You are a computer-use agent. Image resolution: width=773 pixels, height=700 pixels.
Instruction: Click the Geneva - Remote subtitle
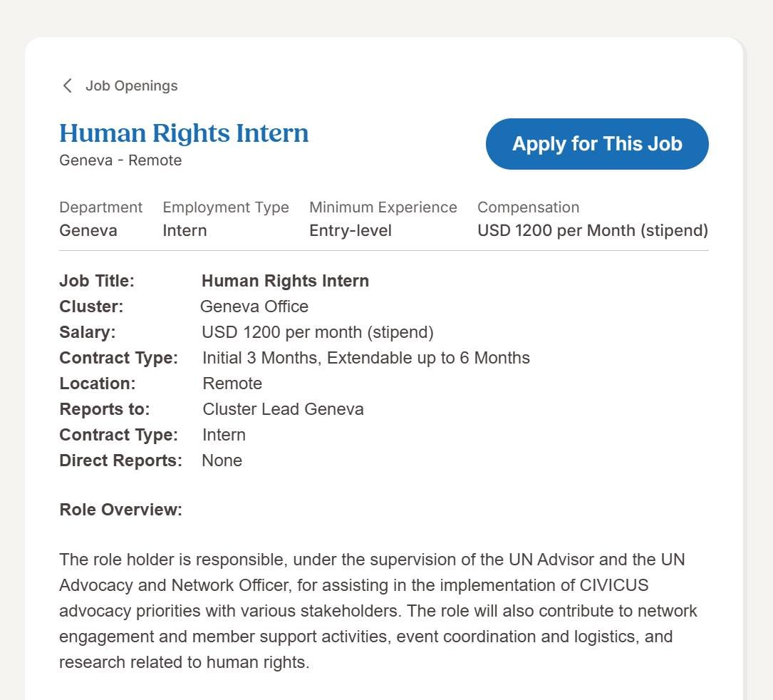[x=120, y=160]
